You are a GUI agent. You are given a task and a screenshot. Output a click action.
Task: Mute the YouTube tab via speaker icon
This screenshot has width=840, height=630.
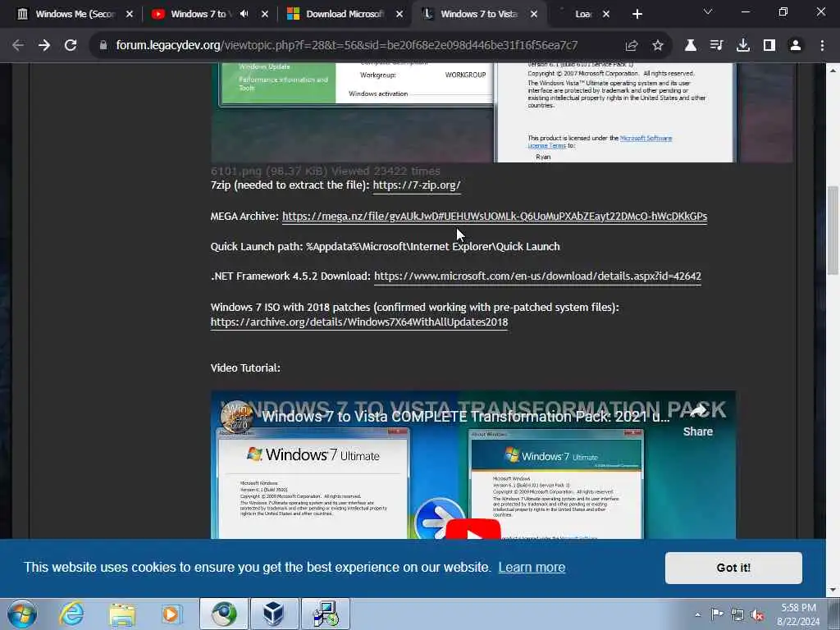(x=244, y=14)
